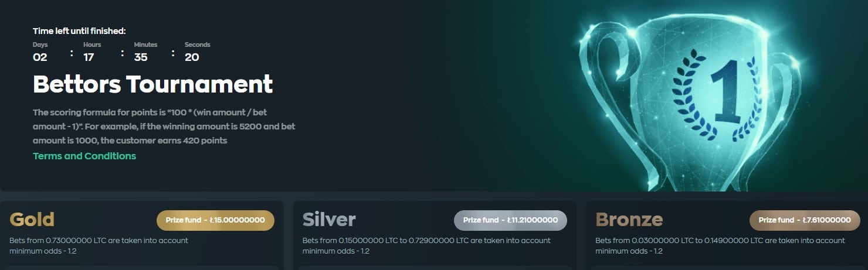The width and height of the screenshot is (868, 270).
Task: Click the Seconds countdown value 20
Action: click(192, 57)
